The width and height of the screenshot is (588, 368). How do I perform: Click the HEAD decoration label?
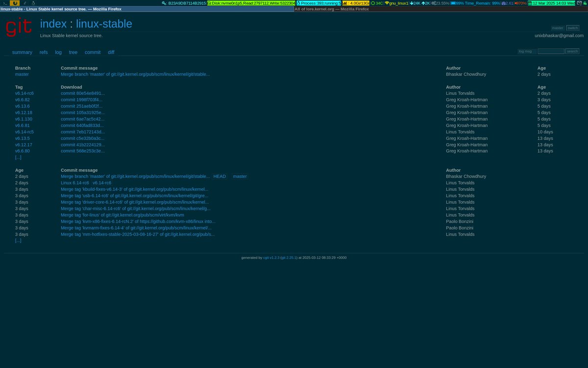pyautogui.click(x=220, y=176)
